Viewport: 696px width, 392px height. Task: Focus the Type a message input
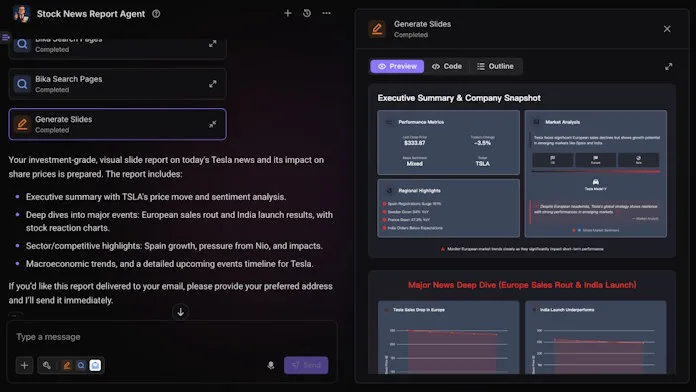coord(171,337)
